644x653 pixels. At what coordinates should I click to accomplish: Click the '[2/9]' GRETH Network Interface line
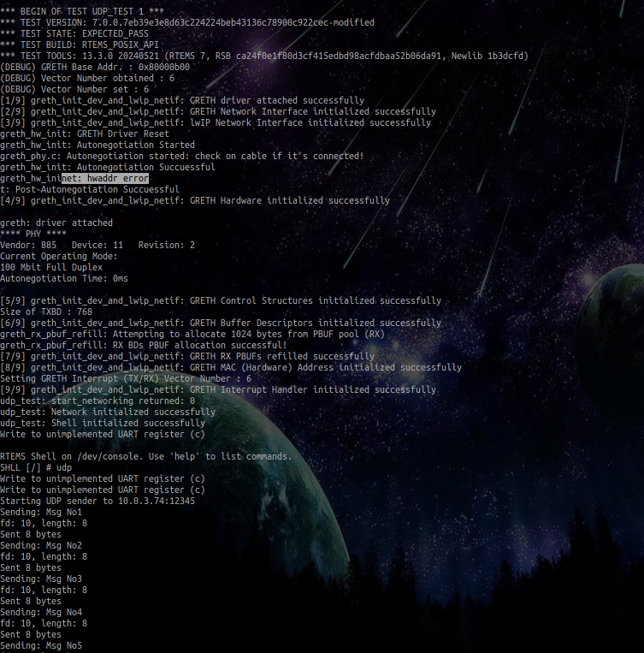(x=218, y=111)
